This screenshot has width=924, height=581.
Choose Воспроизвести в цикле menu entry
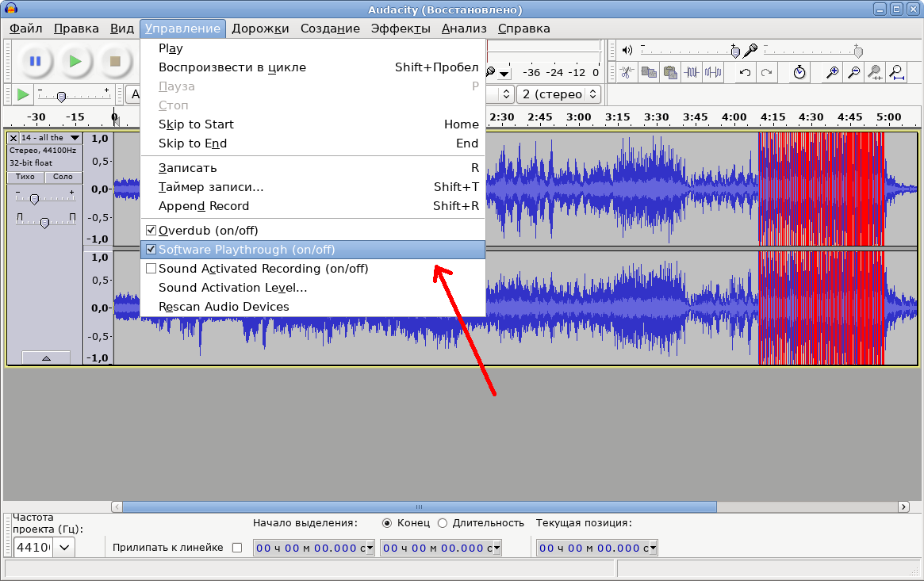[x=312, y=67]
